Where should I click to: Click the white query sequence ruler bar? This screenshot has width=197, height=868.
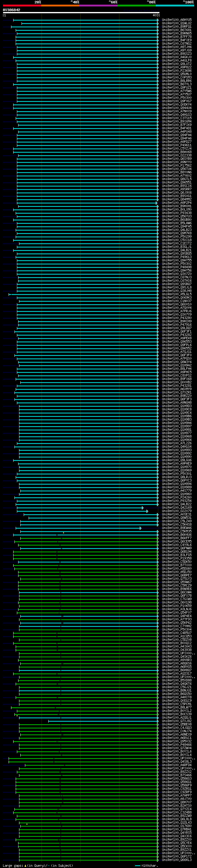point(81,13)
